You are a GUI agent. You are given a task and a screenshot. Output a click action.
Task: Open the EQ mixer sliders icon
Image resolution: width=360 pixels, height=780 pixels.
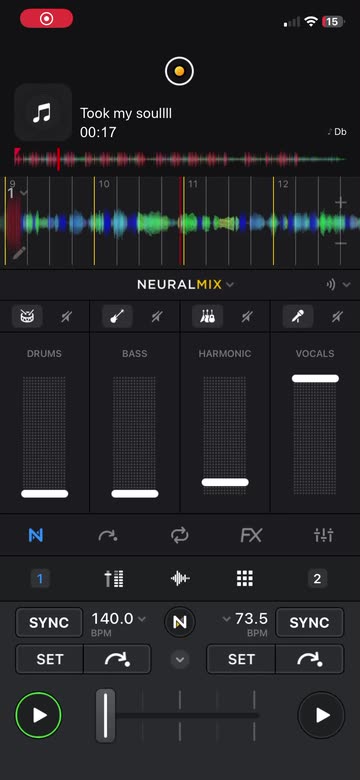tap(324, 536)
